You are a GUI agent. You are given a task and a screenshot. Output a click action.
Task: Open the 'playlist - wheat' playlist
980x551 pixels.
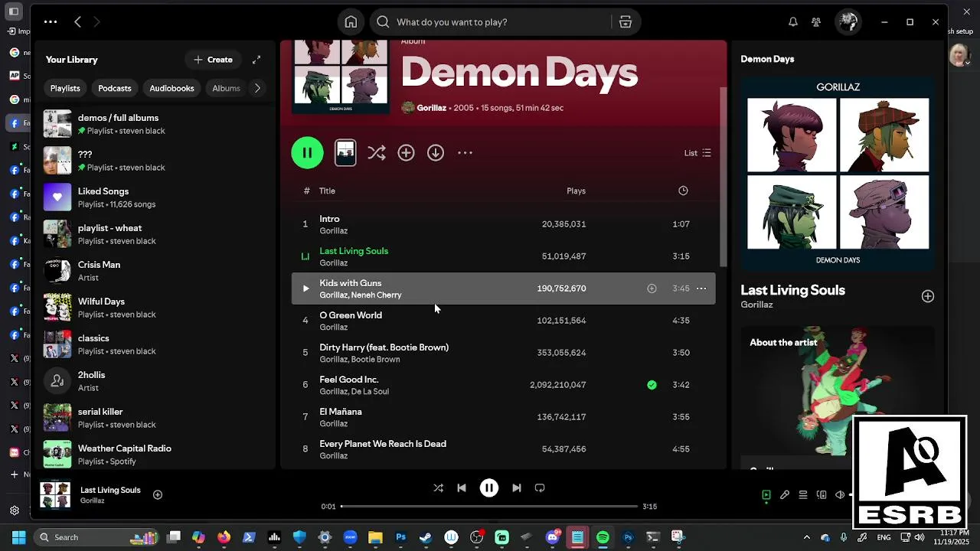157,234
